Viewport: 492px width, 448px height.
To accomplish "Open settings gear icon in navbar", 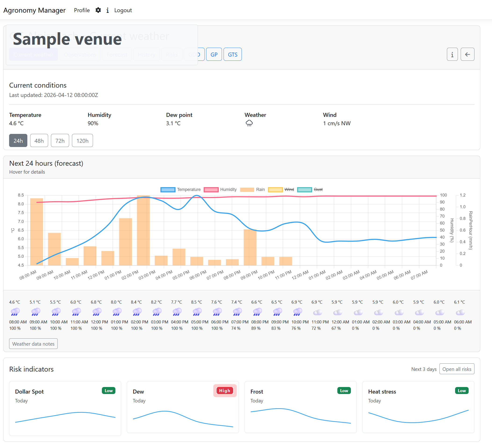I will coord(98,10).
